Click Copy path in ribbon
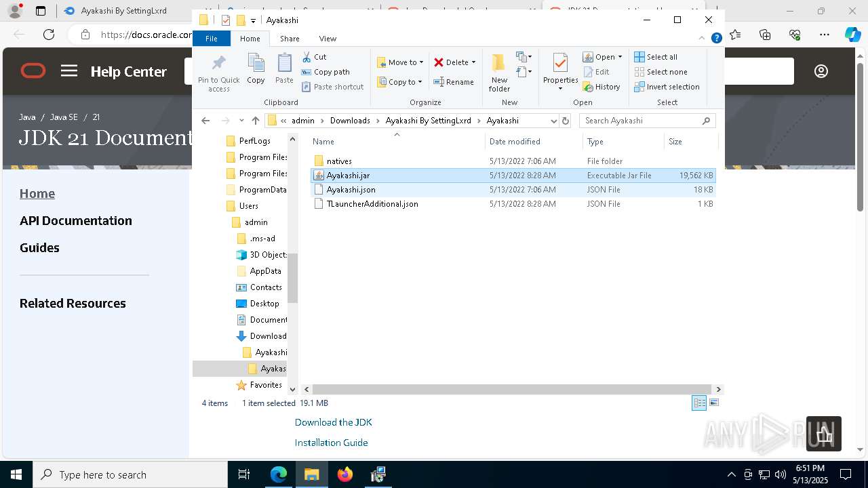 tap(325, 72)
